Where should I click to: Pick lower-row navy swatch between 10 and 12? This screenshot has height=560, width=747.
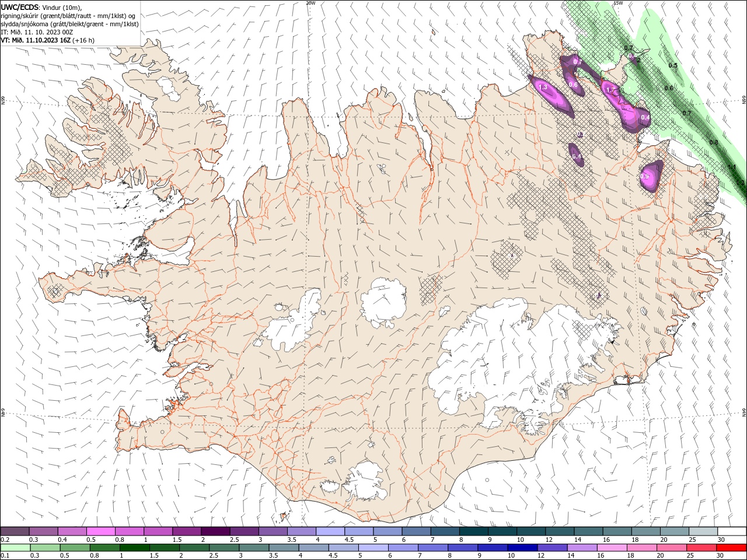pyautogui.click(x=522, y=548)
